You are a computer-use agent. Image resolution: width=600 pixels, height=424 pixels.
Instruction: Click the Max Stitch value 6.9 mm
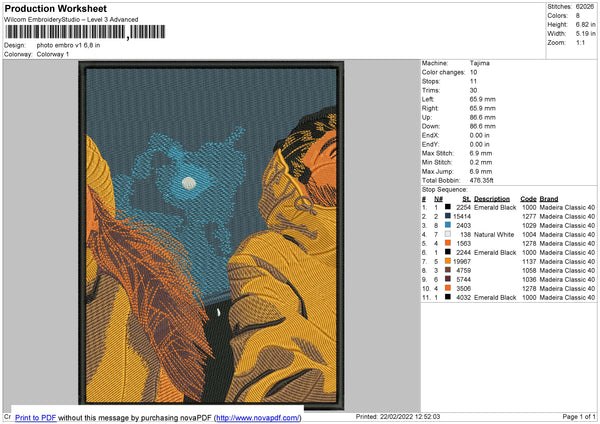pos(481,153)
